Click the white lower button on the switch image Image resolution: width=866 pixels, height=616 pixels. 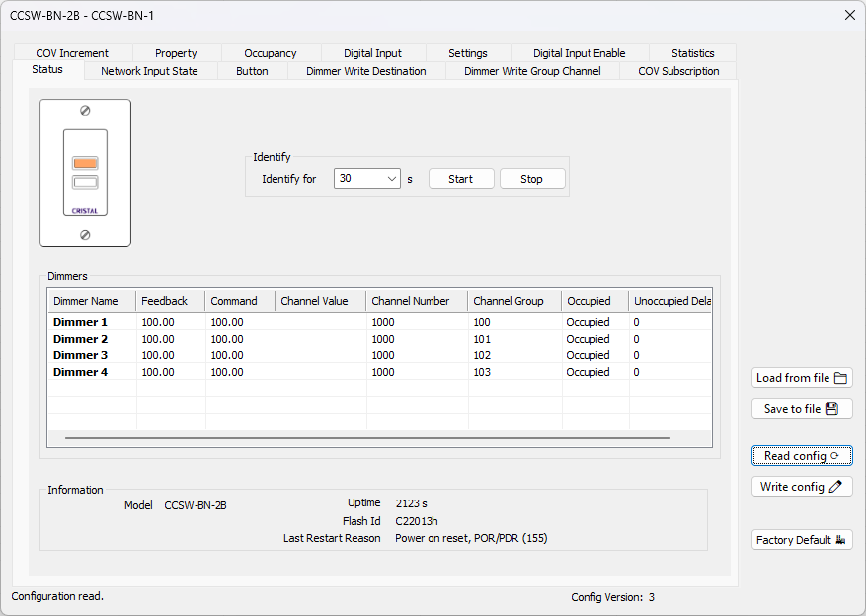(85, 182)
